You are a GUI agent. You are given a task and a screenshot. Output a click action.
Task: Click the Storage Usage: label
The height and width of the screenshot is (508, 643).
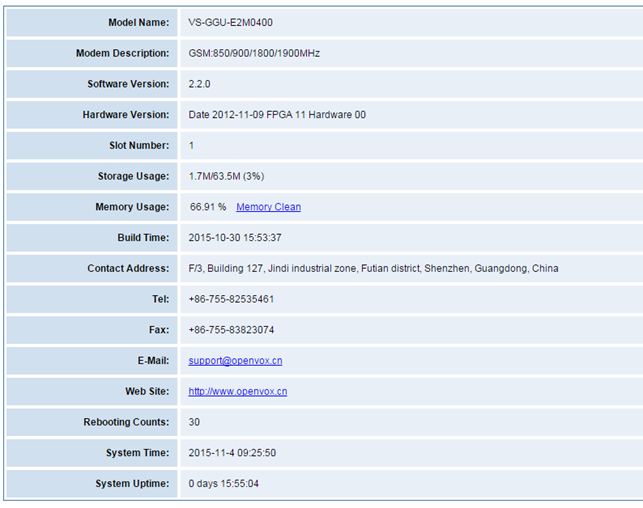(133, 176)
